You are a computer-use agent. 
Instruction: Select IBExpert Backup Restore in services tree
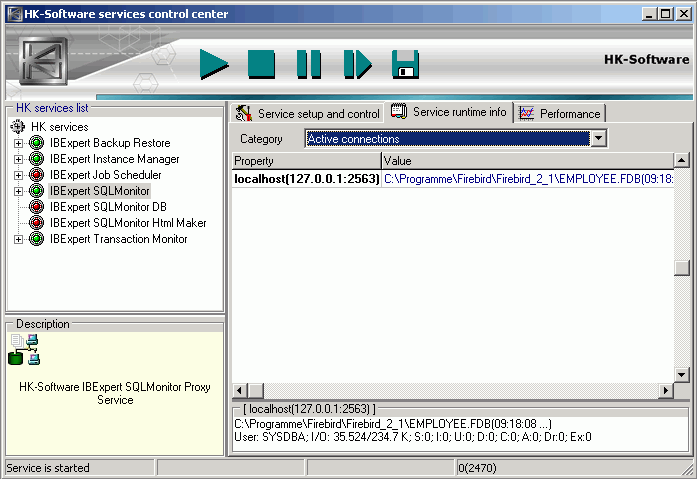(110, 143)
